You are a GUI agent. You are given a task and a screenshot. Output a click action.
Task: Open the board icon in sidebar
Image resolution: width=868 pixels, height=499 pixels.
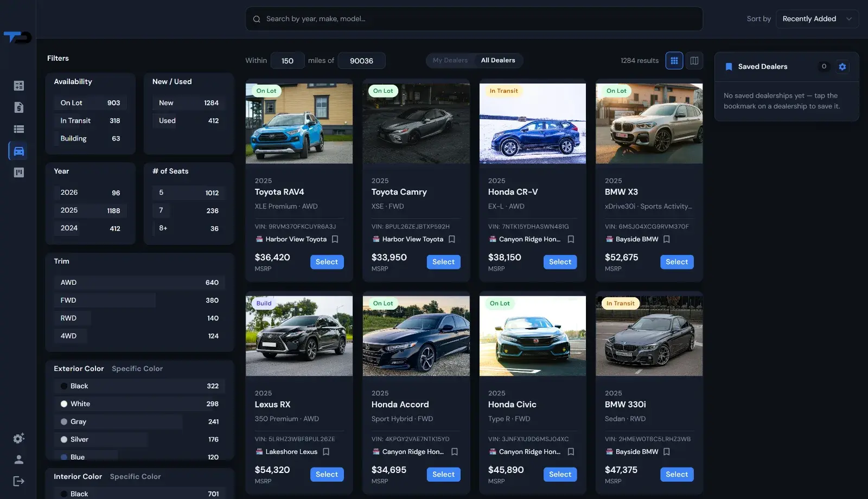[18, 172]
